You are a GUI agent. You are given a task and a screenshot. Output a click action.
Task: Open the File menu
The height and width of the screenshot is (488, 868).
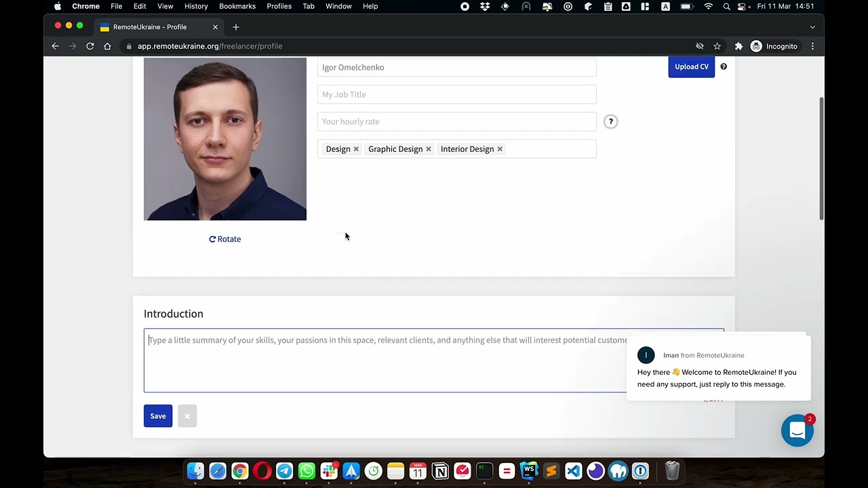coord(117,6)
